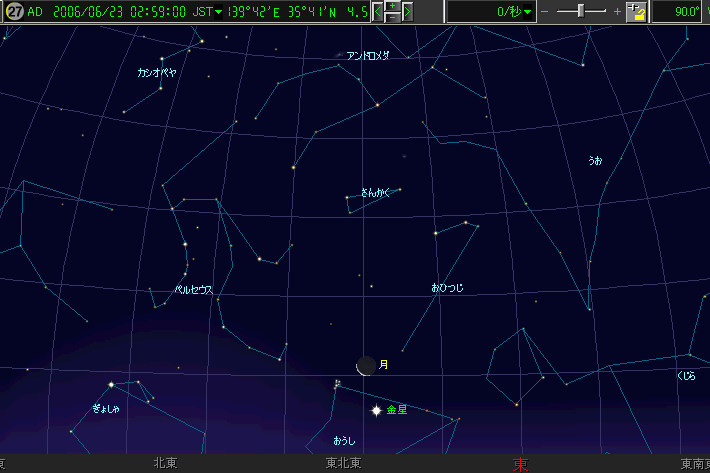Click the plus sign right of the slider
The image size is (710, 473).
(x=617, y=11)
